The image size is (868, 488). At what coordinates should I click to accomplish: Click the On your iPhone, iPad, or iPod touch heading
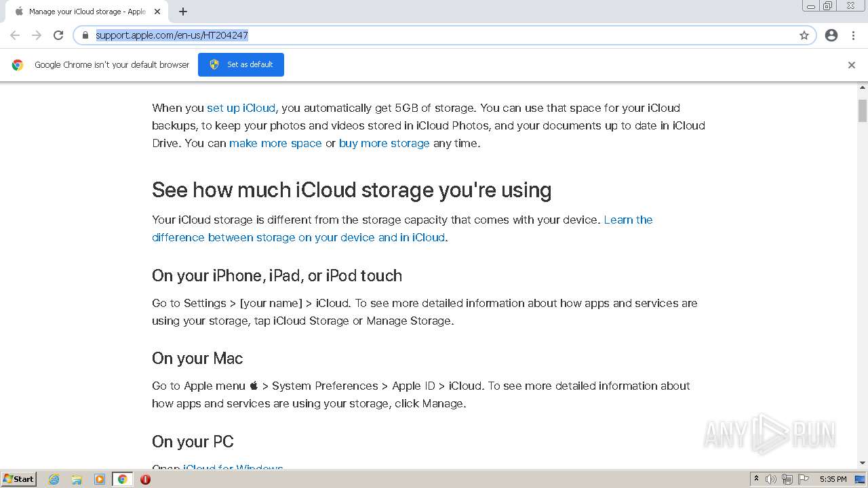(277, 276)
